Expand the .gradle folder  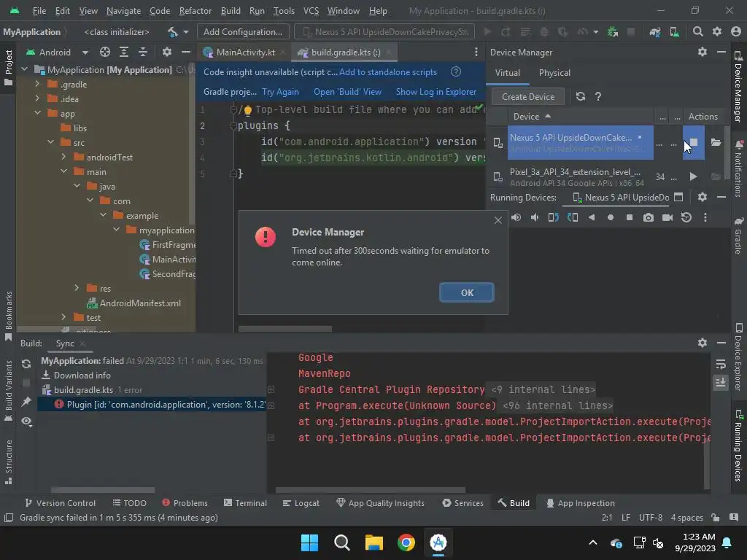(37, 85)
